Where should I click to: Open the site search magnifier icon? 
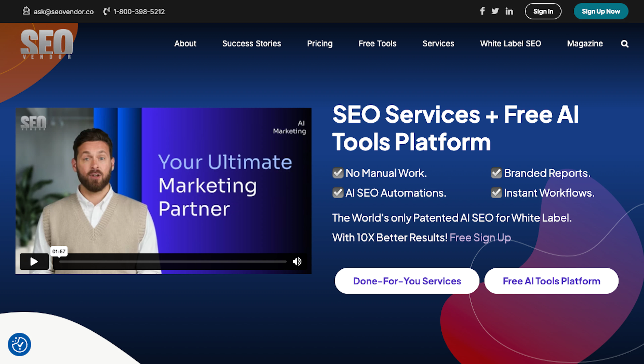[625, 43]
